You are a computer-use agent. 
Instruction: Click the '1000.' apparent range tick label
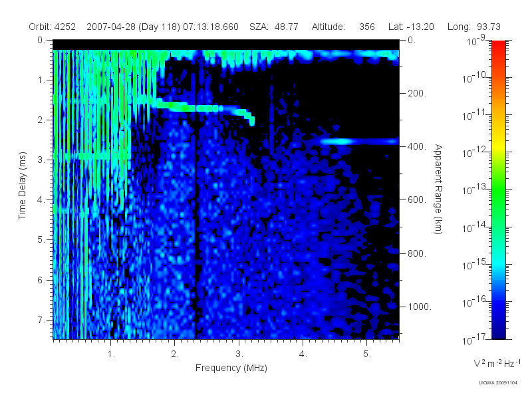point(420,307)
